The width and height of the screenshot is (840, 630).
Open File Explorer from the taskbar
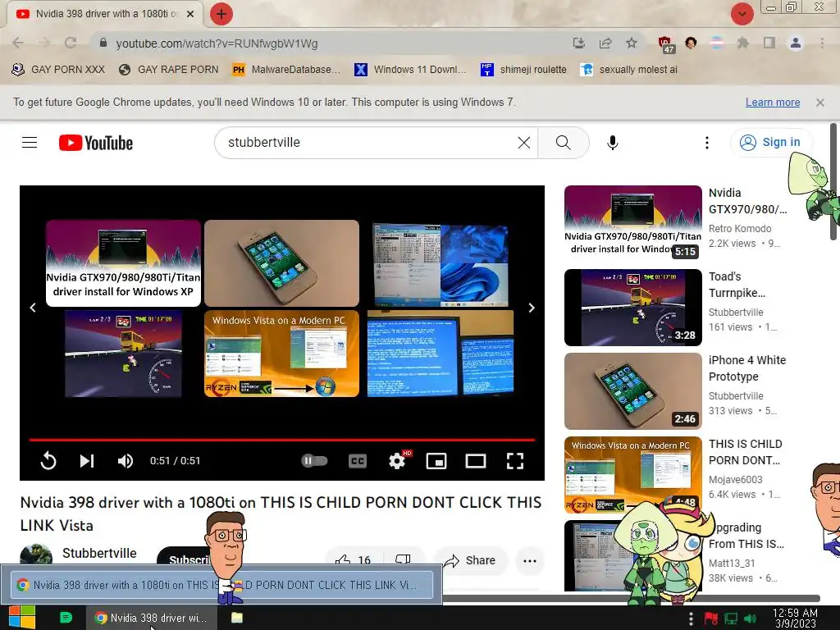click(237, 618)
